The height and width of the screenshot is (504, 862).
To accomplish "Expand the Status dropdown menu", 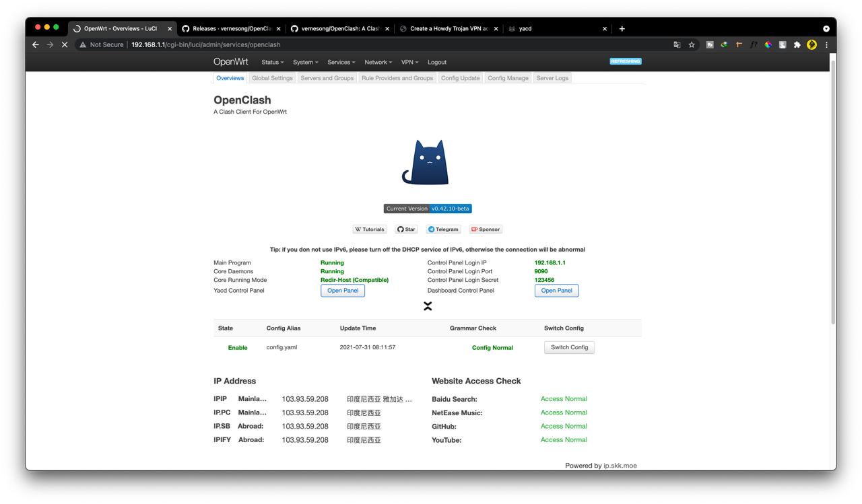I will pos(273,62).
